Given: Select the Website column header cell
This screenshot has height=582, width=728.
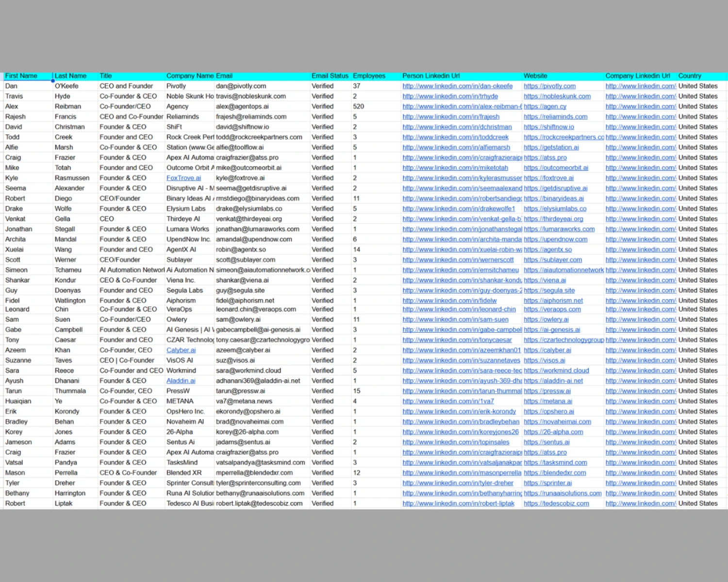Looking at the screenshot, I should click(x=563, y=76).
